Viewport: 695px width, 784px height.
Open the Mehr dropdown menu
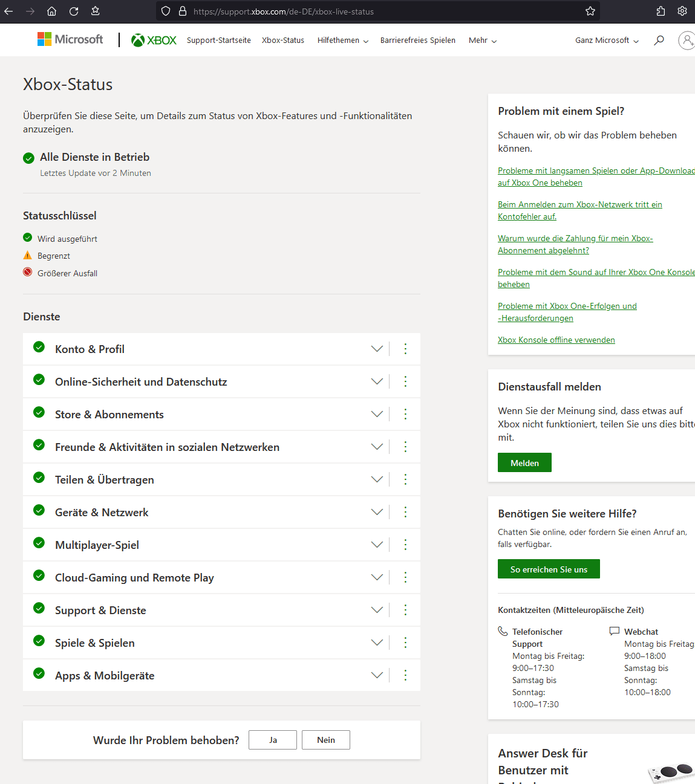click(x=483, y=40)
